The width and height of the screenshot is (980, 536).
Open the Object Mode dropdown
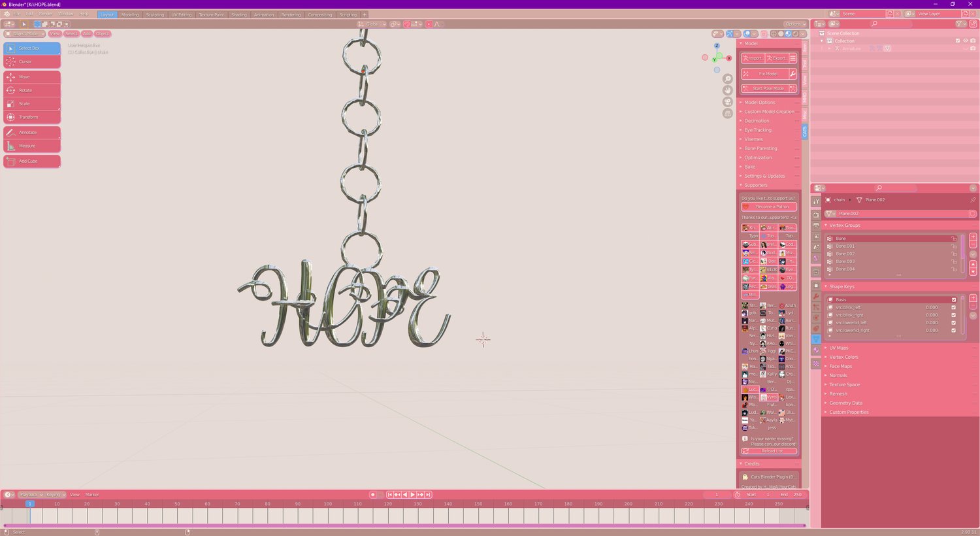tap(25, 34)
